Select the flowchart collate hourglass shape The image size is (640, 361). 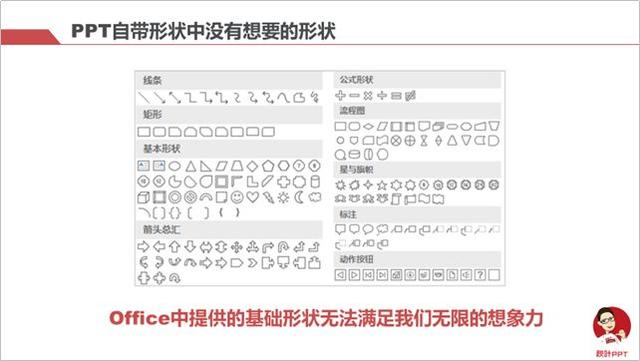coord(424,141)
